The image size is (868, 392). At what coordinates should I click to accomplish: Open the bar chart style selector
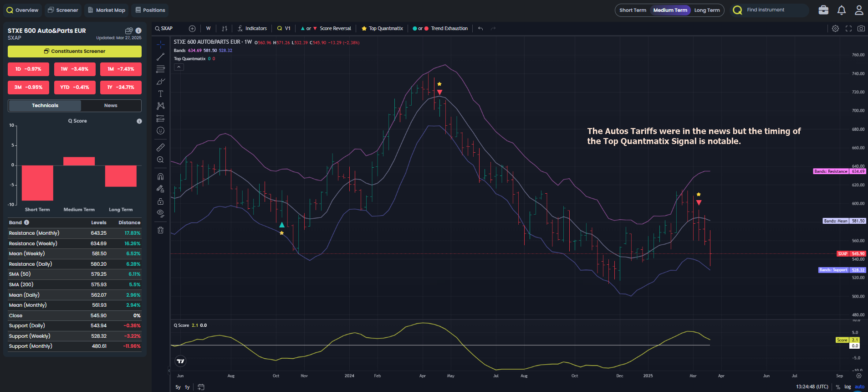[x=225, y=28]
